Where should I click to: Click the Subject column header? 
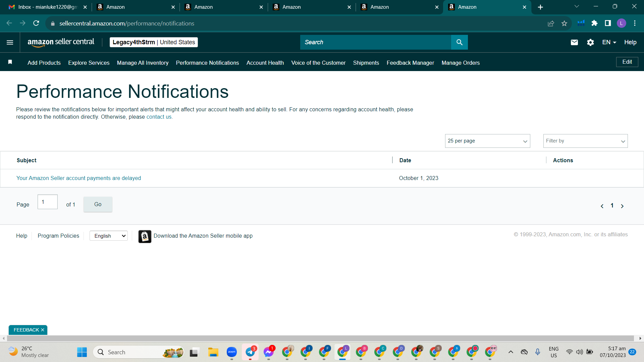coord(26,160)
